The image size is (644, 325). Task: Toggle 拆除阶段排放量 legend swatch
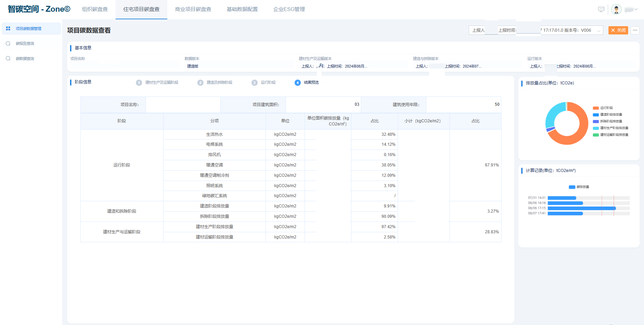596,121
